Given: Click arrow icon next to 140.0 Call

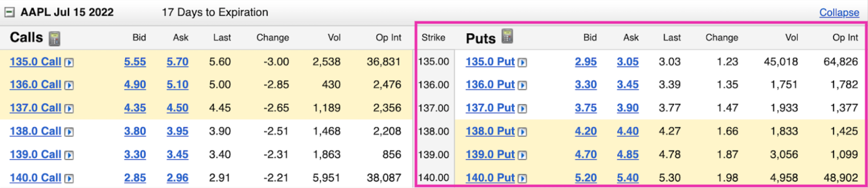Looking at the screenshot, I should coord(69,178).
